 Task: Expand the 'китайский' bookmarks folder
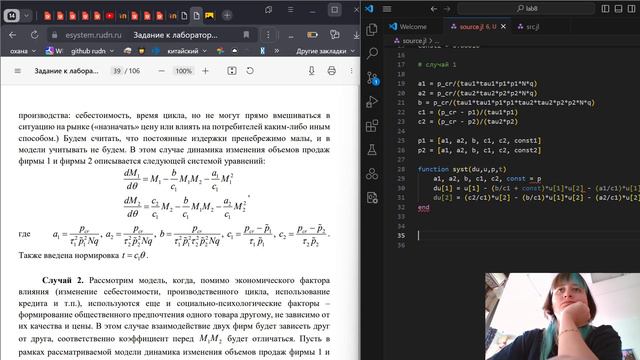tap(187, 51)
